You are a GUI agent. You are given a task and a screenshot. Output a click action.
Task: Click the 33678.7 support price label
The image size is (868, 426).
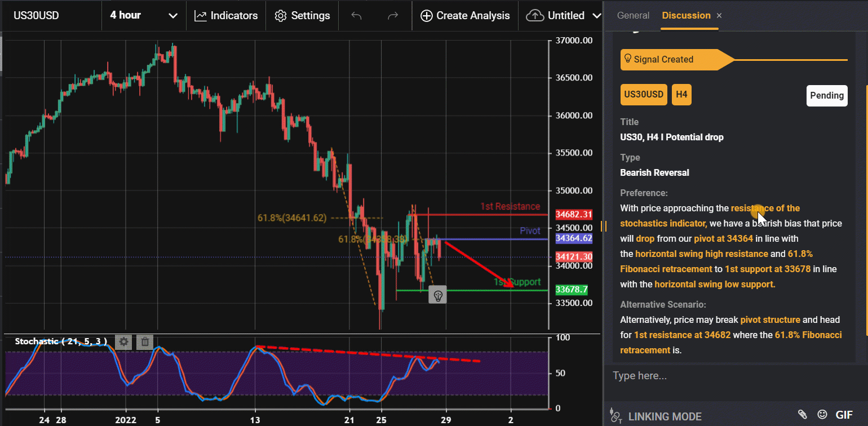[x=572, y=290]
